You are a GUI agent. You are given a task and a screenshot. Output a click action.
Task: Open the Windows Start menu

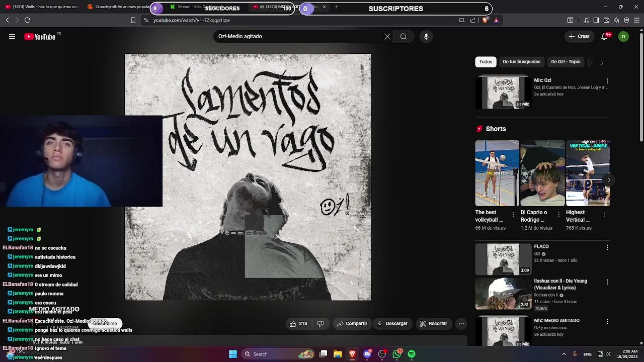233,354
